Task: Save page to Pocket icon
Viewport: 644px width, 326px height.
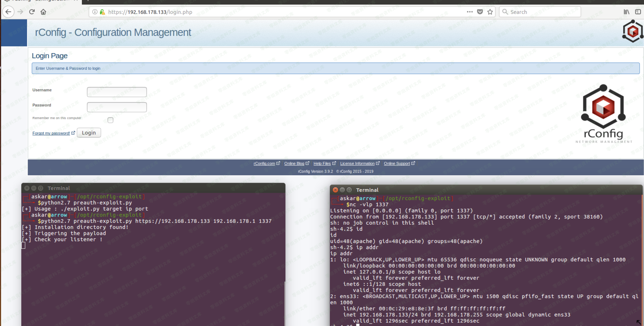Action: pos(480,12)
